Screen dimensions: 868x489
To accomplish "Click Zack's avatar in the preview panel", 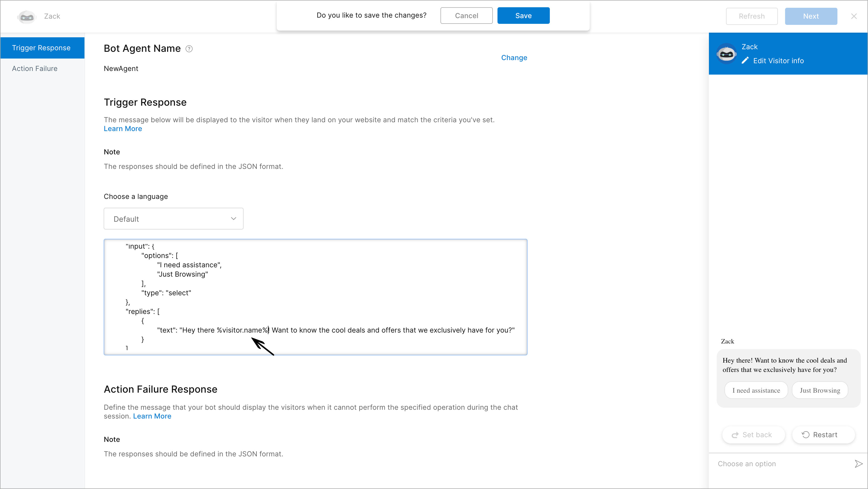I will 727,53.
